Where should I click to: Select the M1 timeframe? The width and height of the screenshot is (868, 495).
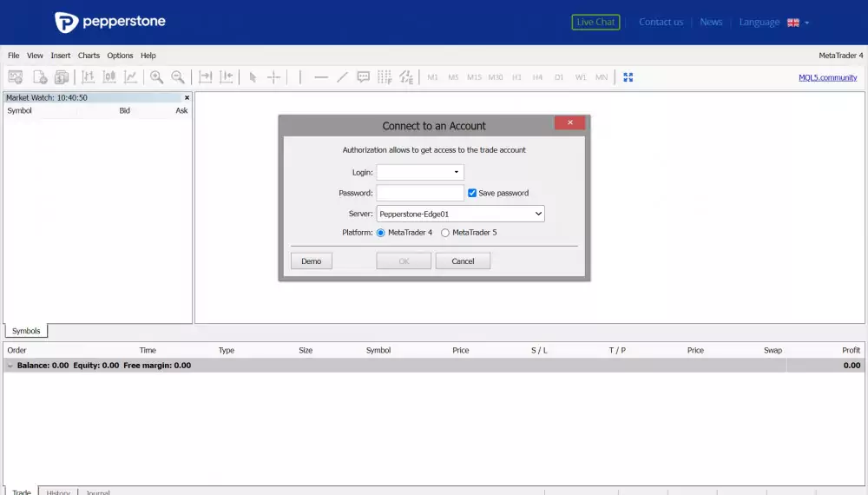pos(432,77)
